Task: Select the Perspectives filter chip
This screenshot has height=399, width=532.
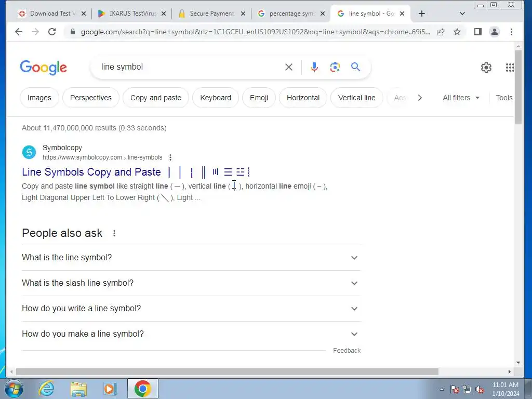Action: click(x=90, y=98)
